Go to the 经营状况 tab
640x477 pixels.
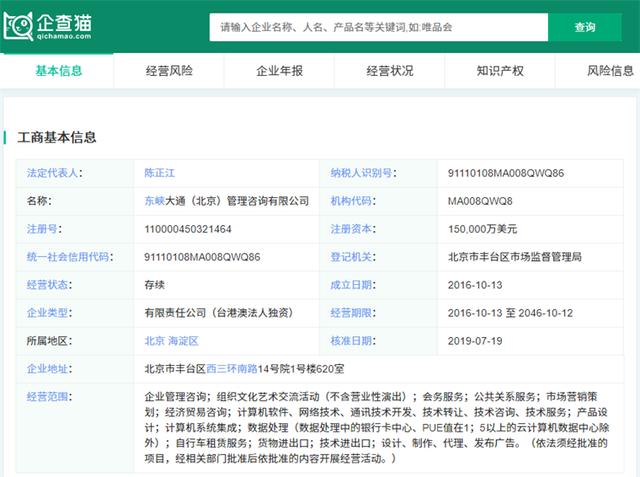389,70
